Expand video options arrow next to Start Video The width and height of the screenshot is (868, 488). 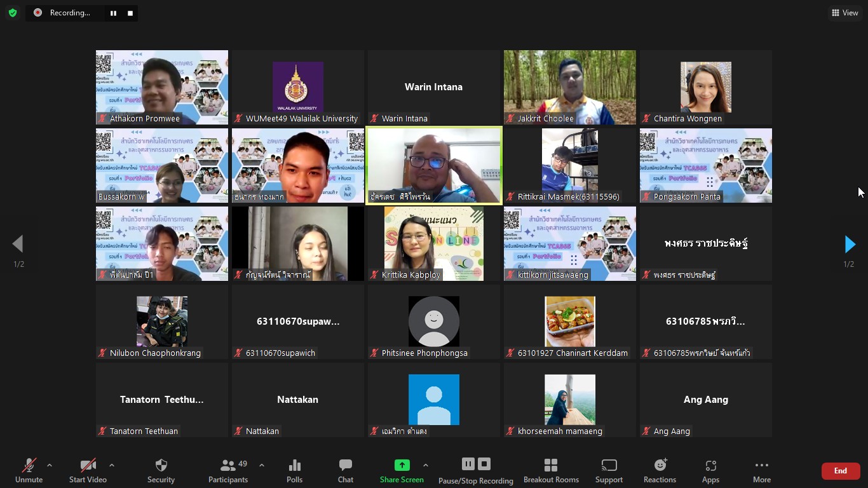point(112,465)
